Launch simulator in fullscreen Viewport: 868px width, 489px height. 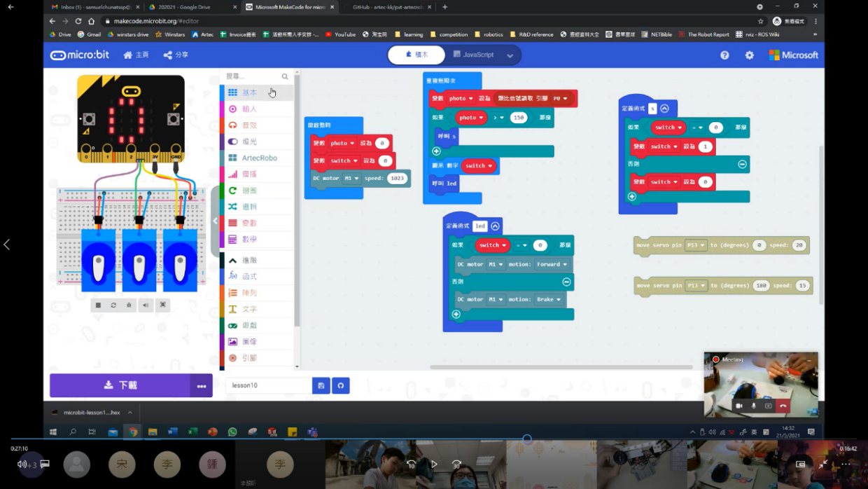[x=162, y=305]
